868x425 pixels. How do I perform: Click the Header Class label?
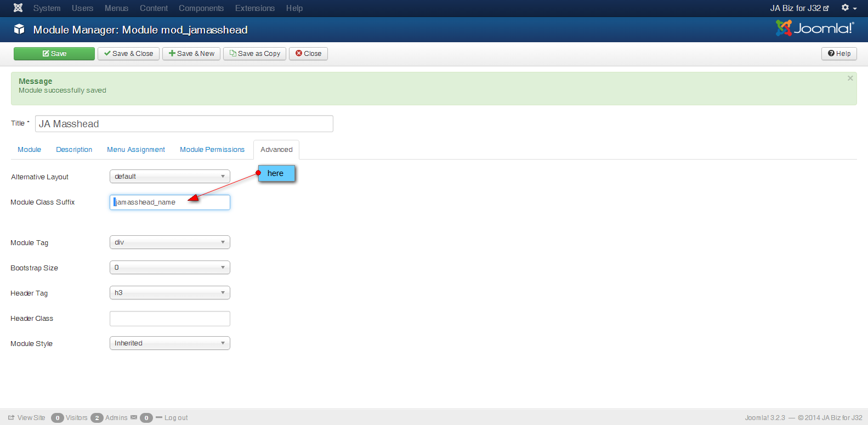tap(32, 319)
